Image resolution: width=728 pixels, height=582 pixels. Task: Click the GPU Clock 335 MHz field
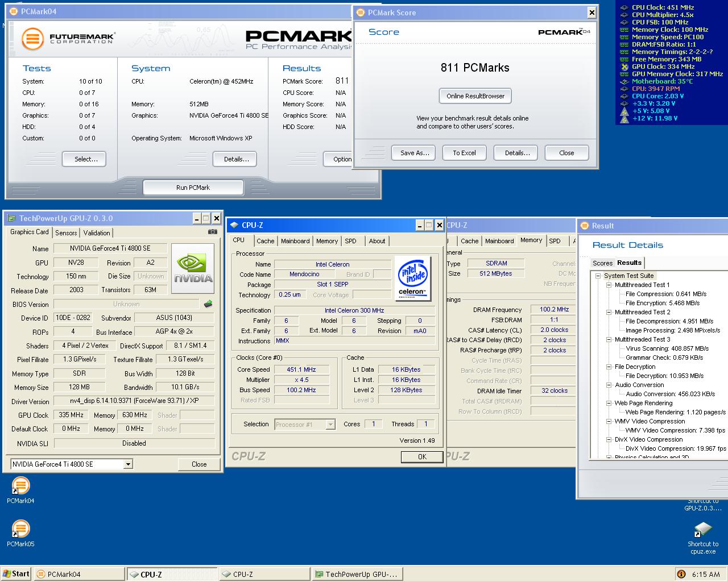(71, 415)
